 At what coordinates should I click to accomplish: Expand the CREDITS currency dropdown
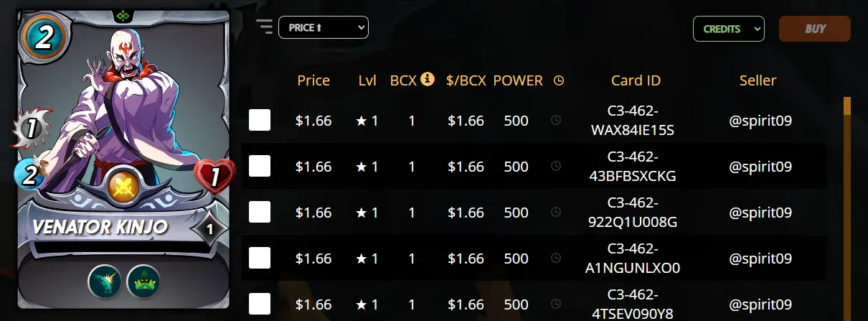tap(728, 29)
